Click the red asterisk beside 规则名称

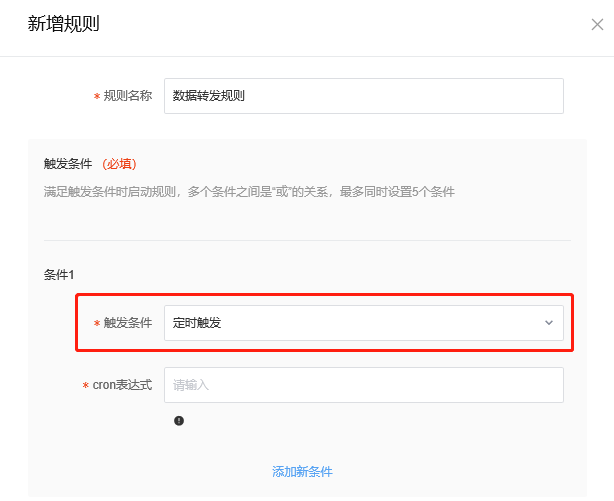97,97
